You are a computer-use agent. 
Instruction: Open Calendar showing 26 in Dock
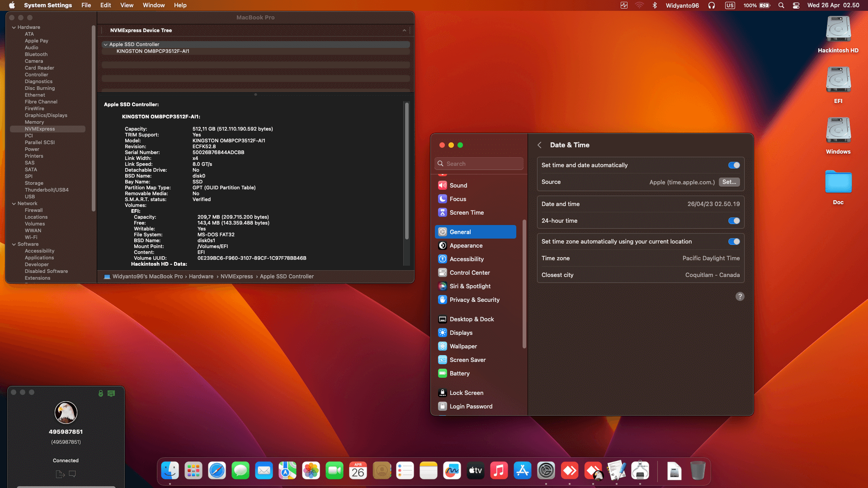pos(358,471)
